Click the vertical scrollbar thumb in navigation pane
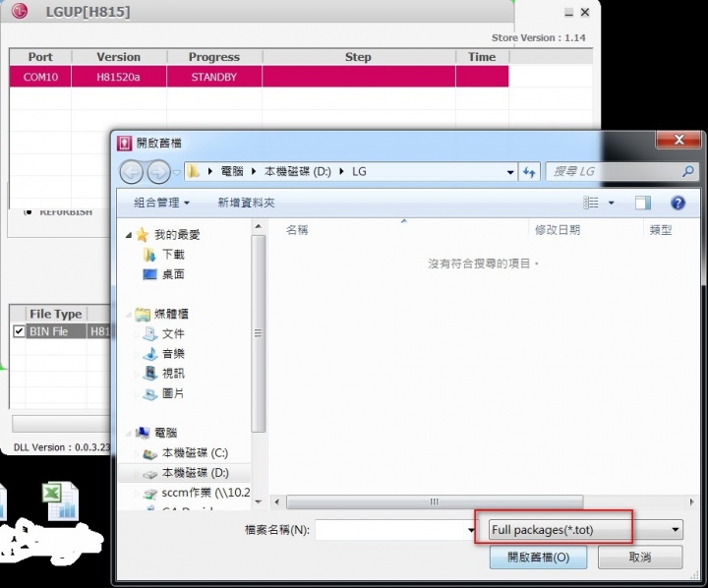Screen dimensions: 708x588 point(259,333)
